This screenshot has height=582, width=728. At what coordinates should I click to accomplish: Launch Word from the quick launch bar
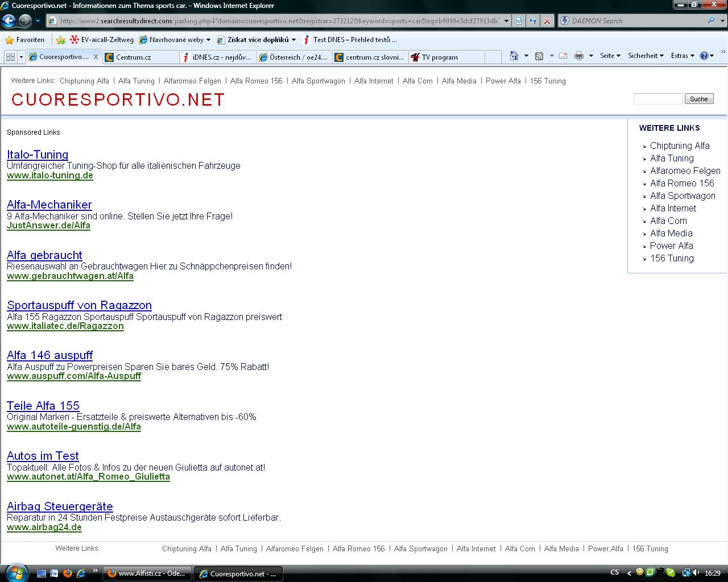point(54,573)
